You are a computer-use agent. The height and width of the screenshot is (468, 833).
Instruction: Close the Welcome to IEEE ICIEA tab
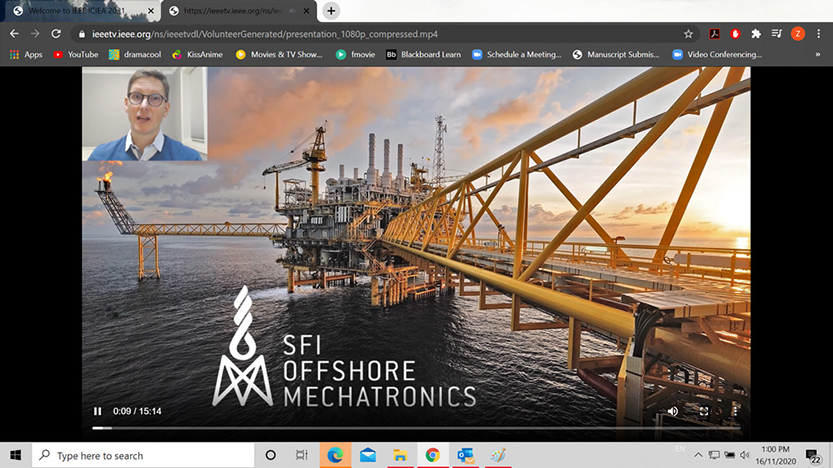tap(151, 11)
